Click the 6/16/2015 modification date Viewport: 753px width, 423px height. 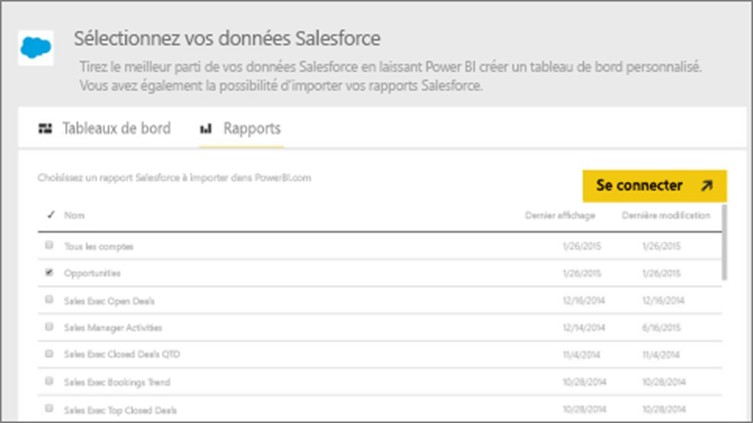pyautogui.click(x=661, y=328)
